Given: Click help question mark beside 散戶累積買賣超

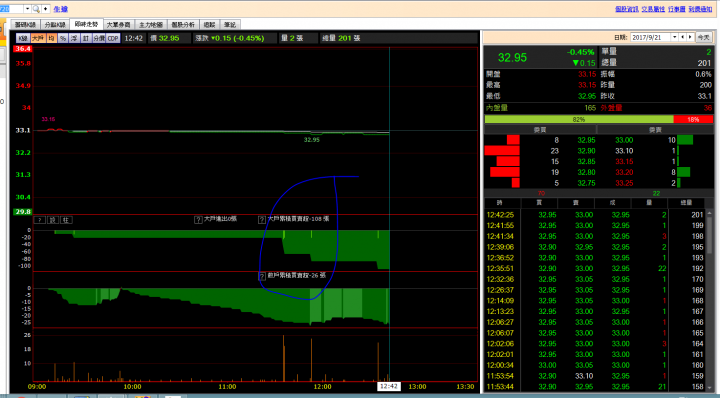Looking at the screenshot, I should 262,276.
